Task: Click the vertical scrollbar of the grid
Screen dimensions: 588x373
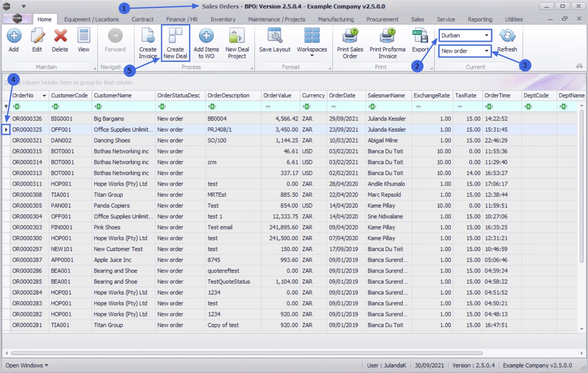Action: pos(582,186)
